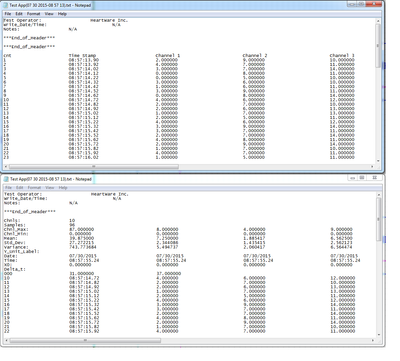The width and height of the screenshot is (400, 361).
Task: Open the Edit menu in the active Notepad window
Action: click(x=19, y=14)
